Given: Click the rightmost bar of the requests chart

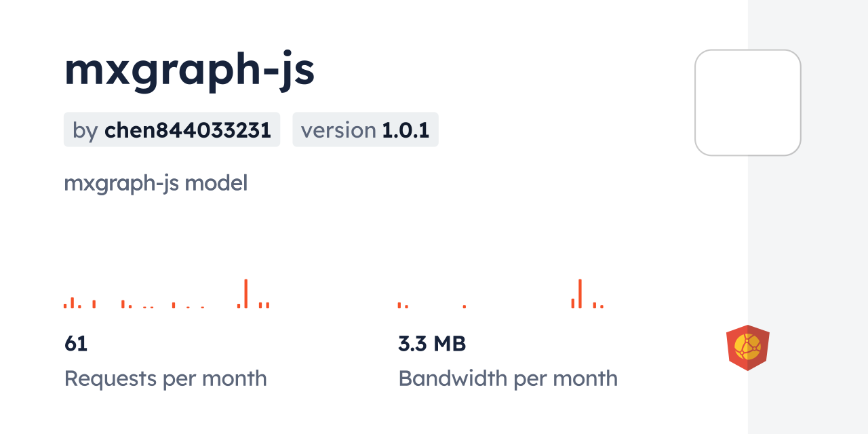Looking at the screenshot, I should [x=268, y=305].
